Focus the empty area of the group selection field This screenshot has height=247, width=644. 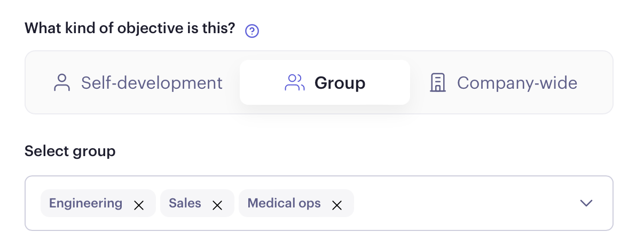click(465, 203)
